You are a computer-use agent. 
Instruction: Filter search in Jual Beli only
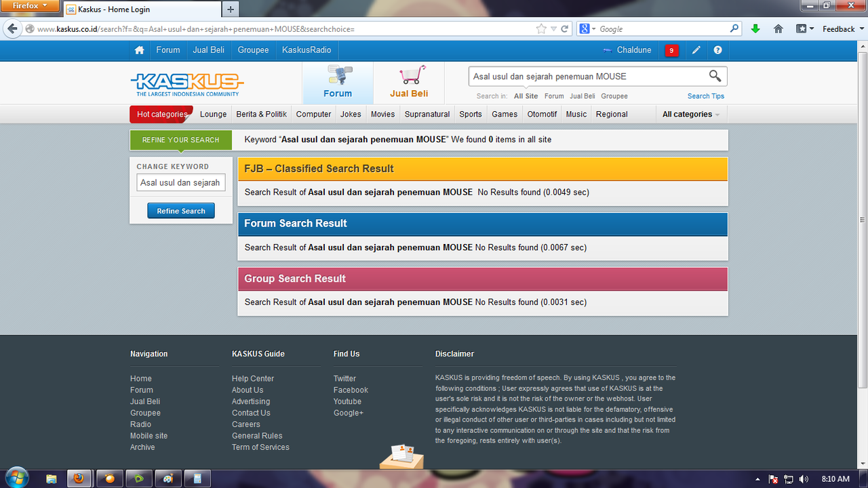pos(583,96)
